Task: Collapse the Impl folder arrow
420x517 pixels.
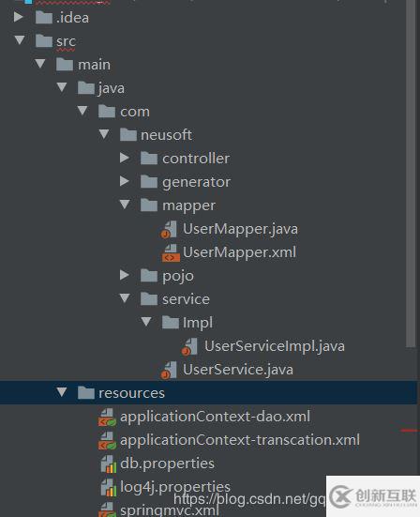Action: click(x=146, y=321)
